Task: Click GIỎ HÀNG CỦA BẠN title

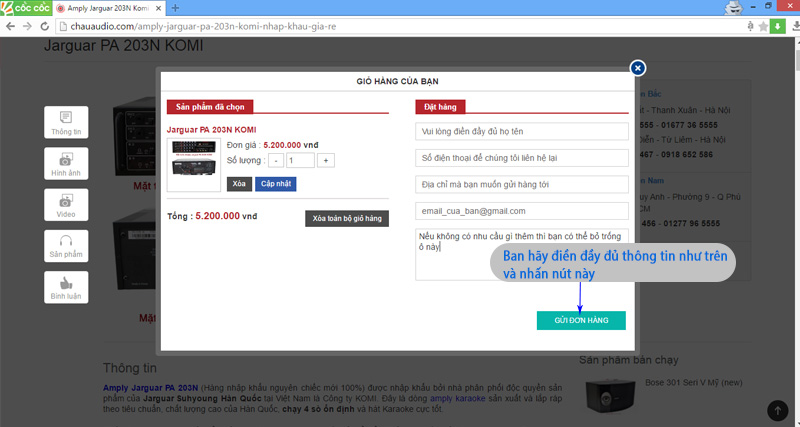Action: tap(397, 81)
